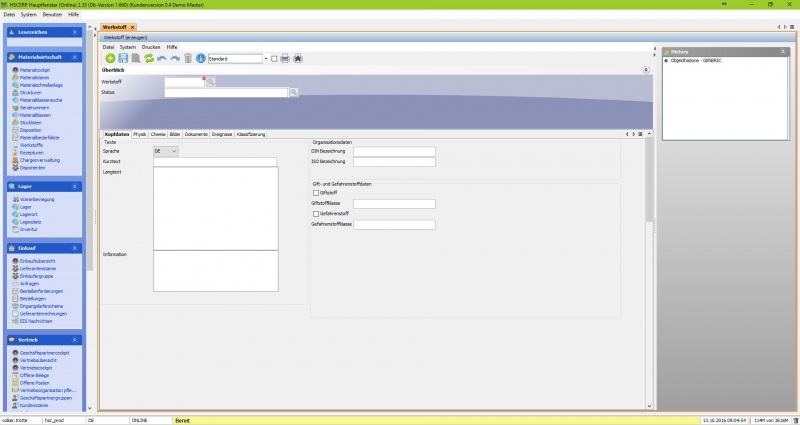Click into the Kurztext input field

coord(214,161)
